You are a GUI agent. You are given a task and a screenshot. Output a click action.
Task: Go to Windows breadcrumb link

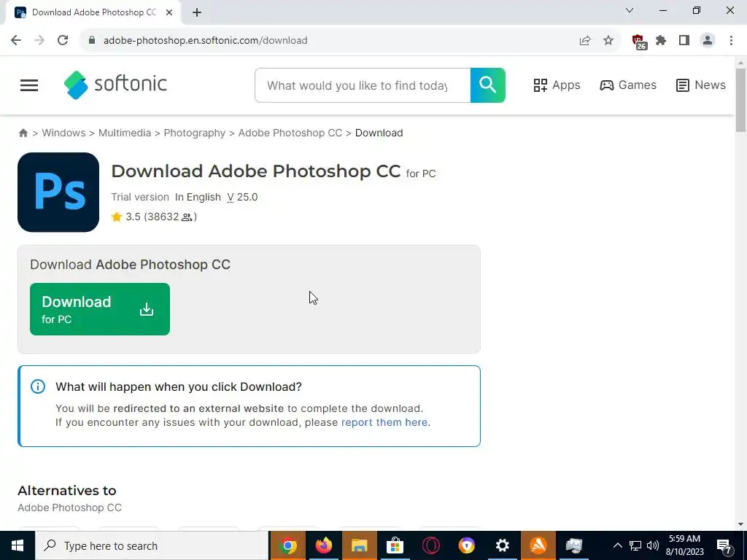(x=64, y=133)
